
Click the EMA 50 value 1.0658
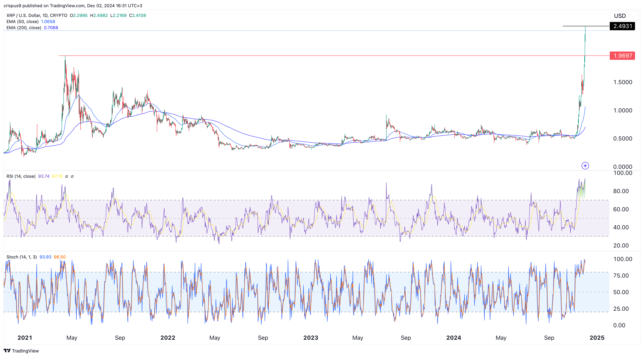pos(48,21)
